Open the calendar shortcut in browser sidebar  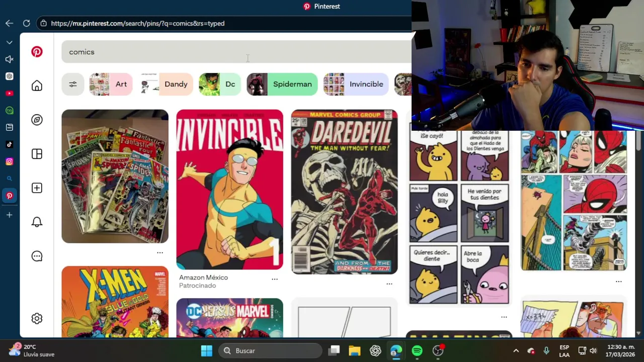coord(9,128)
